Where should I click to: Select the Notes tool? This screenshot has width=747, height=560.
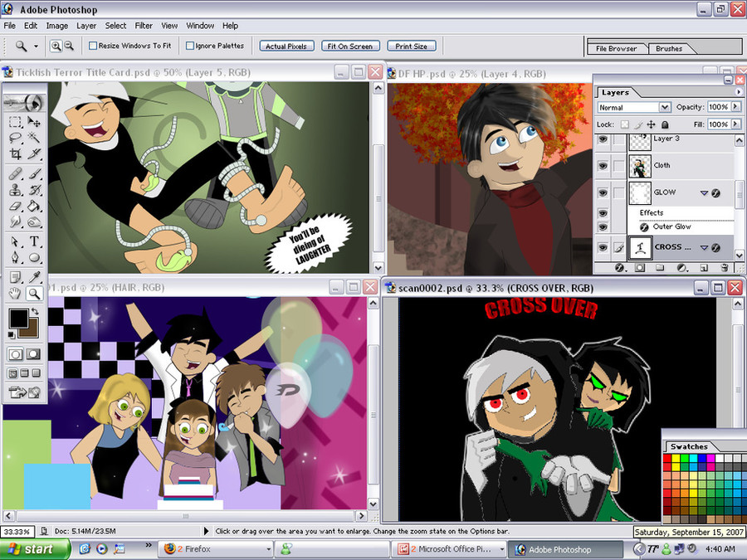click(15, 277)
